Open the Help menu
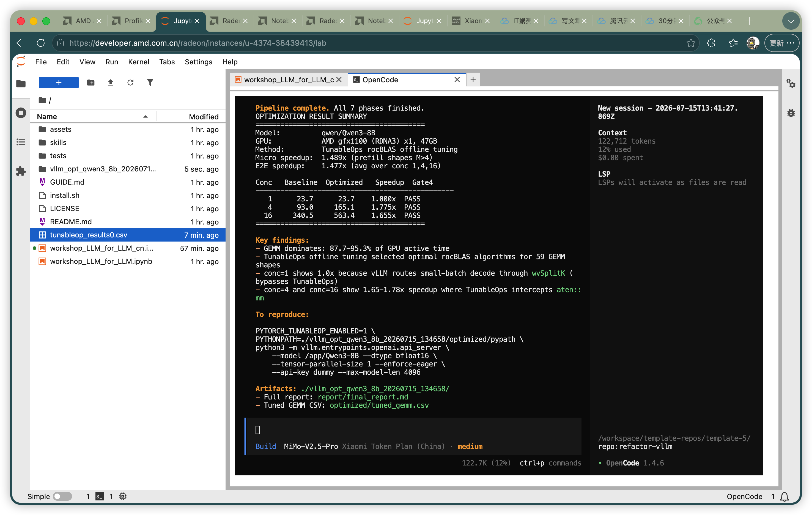Image resolution: width=812 pixels, height=515 pixels. pos(230,62)
